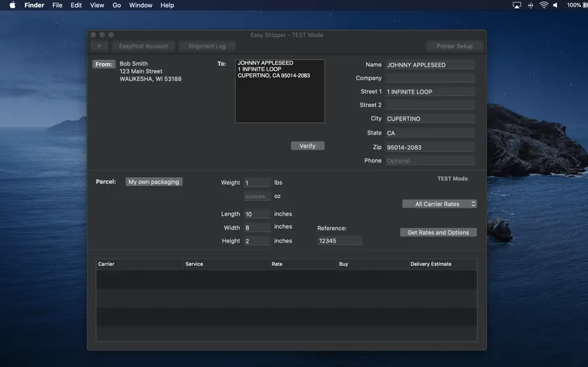Open Printer Setup
Viewport: 588px width, 367px height.
(455, 46)
